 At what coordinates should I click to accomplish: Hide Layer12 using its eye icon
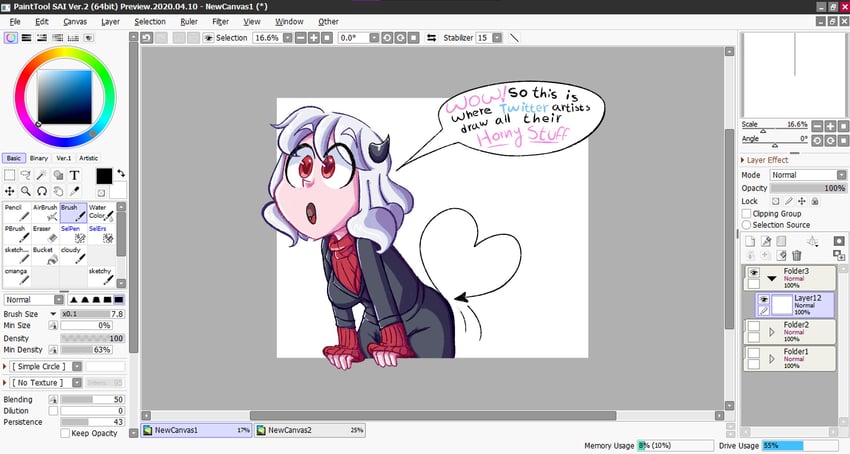click(x=764, y=299)
